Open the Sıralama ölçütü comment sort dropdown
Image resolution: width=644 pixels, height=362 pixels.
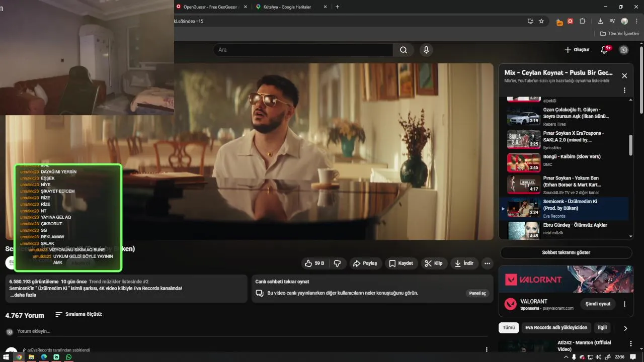coord(79,314)
